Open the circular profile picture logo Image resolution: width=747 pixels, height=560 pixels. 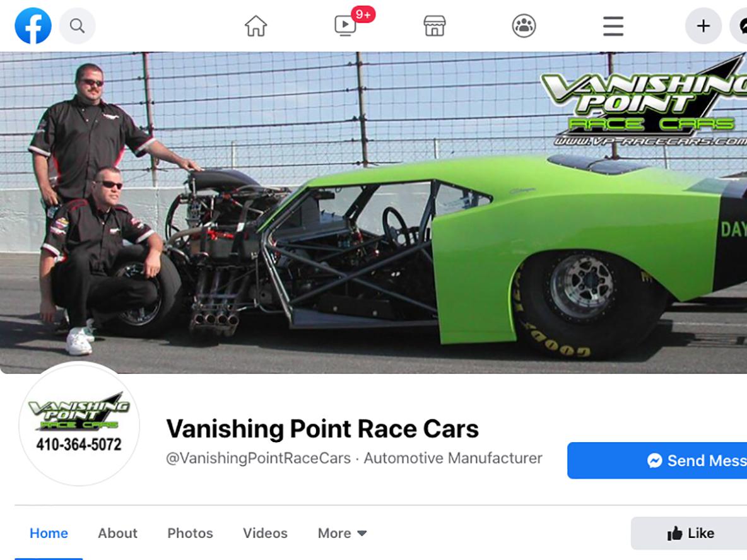click(x=79, y=424)
